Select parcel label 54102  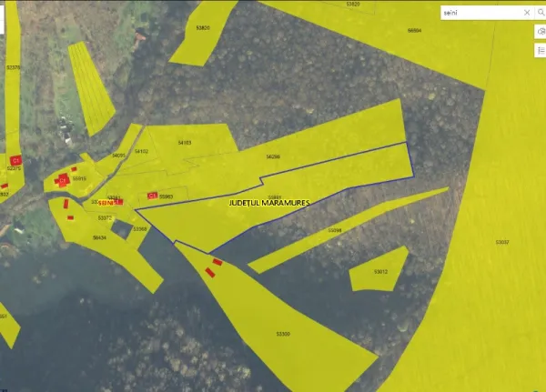(x=141, y=152)
